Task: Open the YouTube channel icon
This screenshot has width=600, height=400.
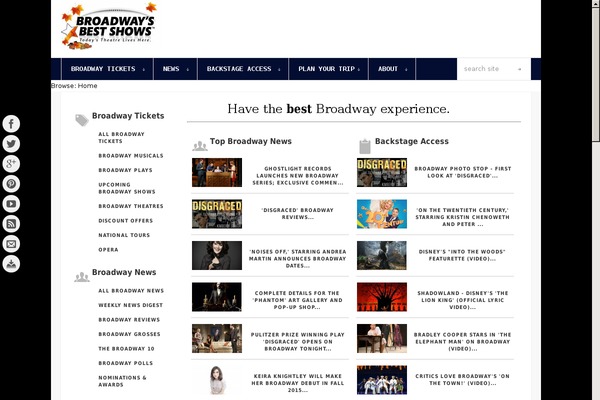Action: coord(11,204)
